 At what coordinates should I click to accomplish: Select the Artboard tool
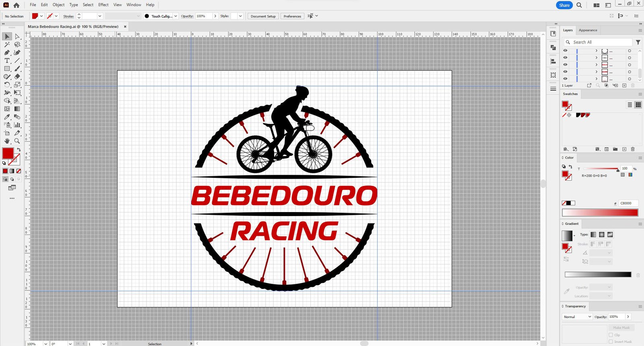7,133
